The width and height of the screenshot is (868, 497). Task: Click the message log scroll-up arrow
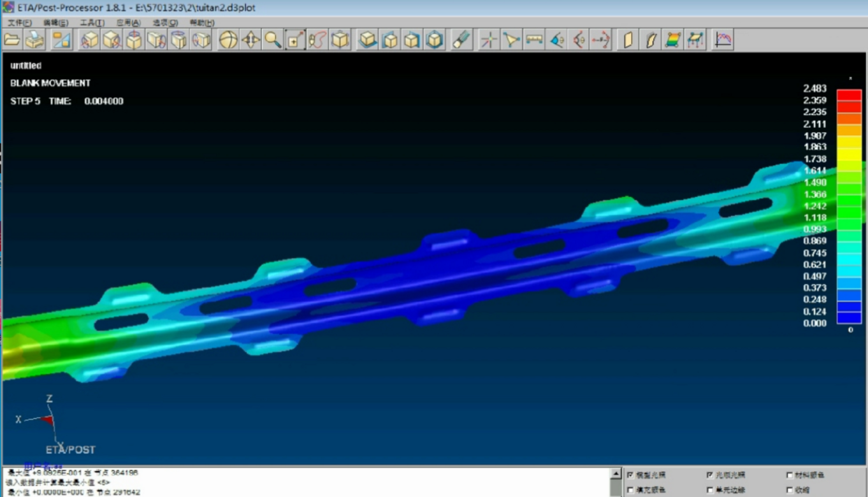[x=616, y=474]
